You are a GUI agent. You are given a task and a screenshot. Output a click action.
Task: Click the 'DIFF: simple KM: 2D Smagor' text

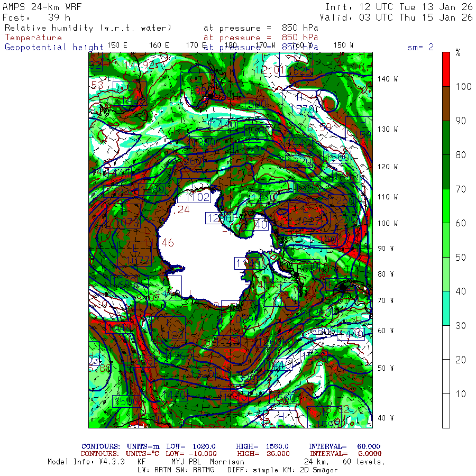[282, 470]
